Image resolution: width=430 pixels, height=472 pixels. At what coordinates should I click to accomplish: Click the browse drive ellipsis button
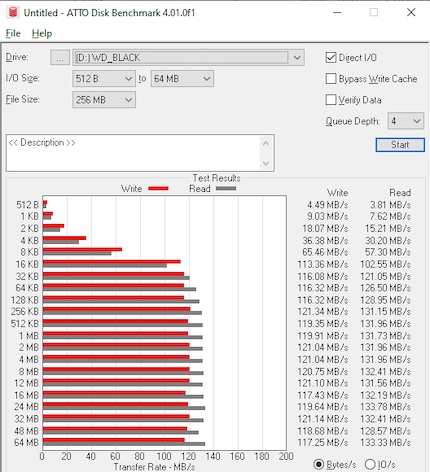point(60,57)
